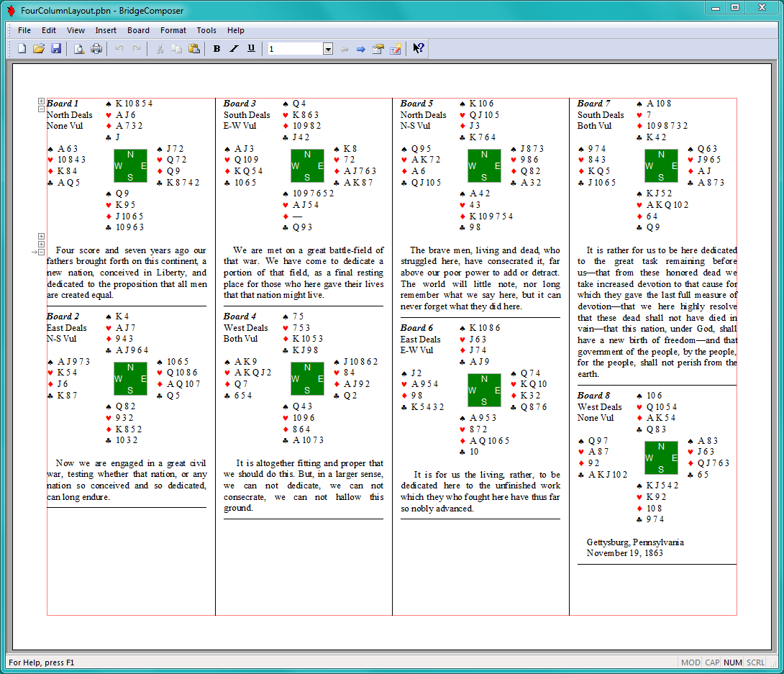Screen dimensions: 784x674
Task: Open the edit board notes toolbar icon
Action: point(395,49)
